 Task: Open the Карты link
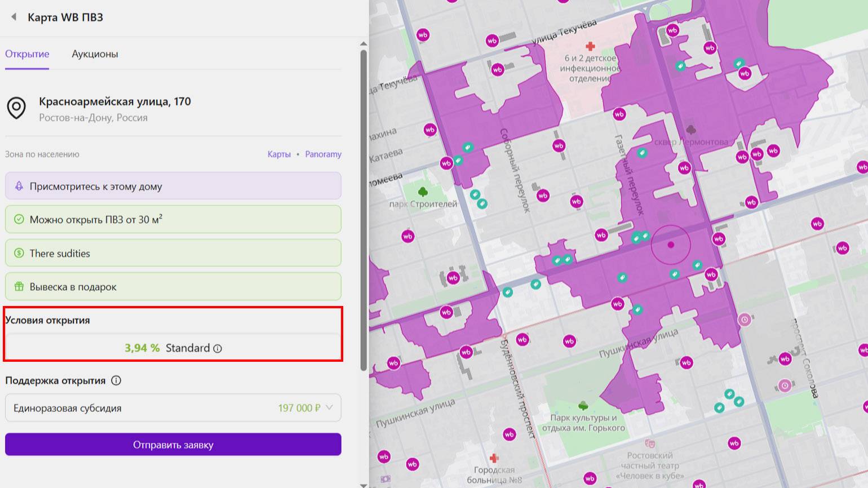(x=279, y=154)
